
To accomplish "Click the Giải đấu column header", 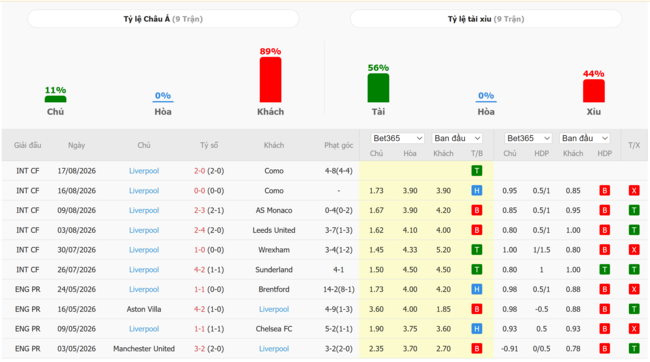I will [x=27, y=145].
